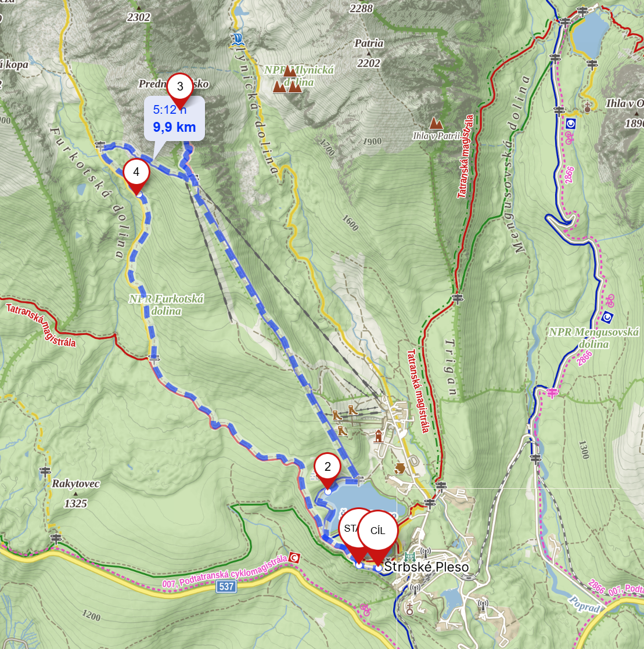Click the mountain hut icon near ski lifts
The height and width of the screenshot is (649, 644).
378,437
